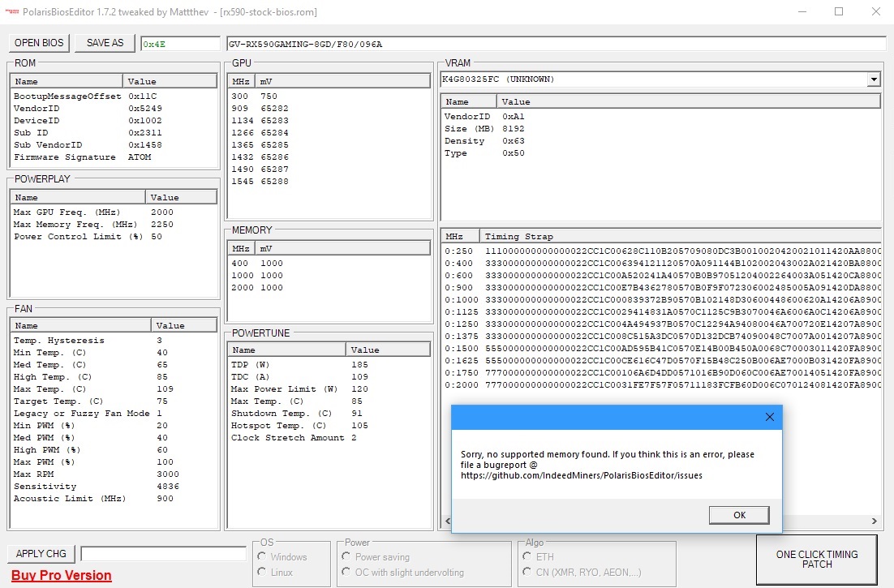Click the 0x4E hex input field

[x=179, y=42]
